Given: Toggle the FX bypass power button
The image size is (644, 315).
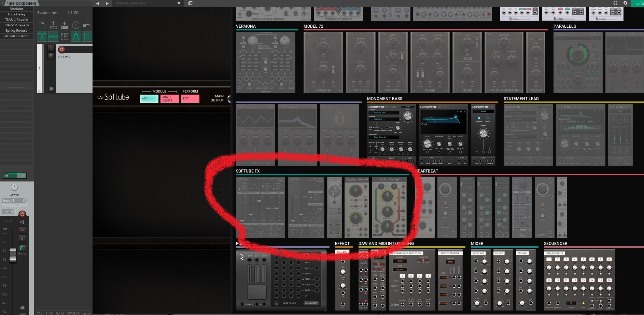Looking at the screenshot, I should click(x=23, y=176).
